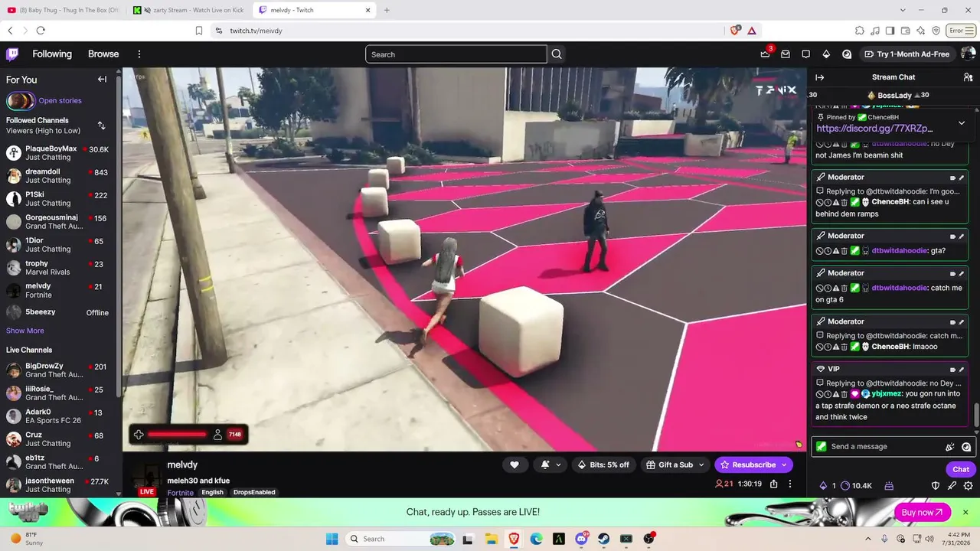980x551 pixels.
Task: Click the Windows Start button
Action: point(332,539)
